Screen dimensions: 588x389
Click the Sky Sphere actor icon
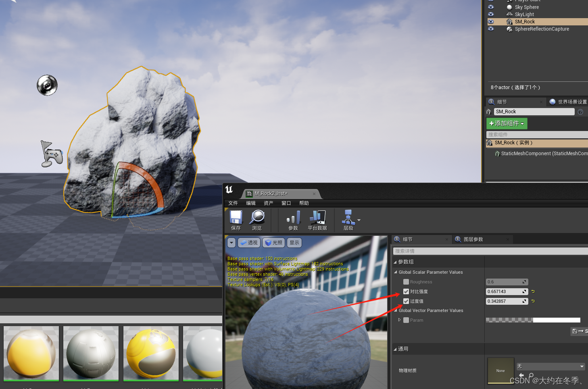click(x=509, y=7)
